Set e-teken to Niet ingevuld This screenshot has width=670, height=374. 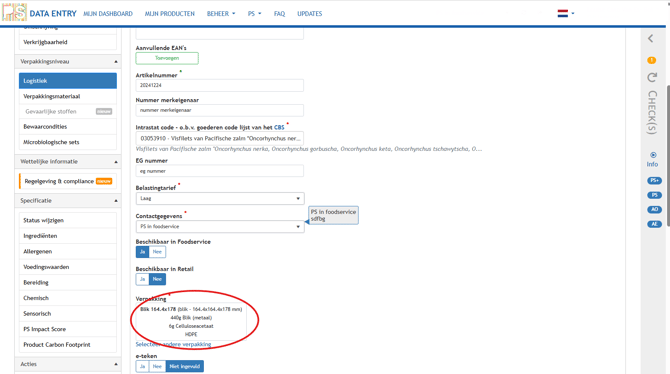tap(185, 366)
